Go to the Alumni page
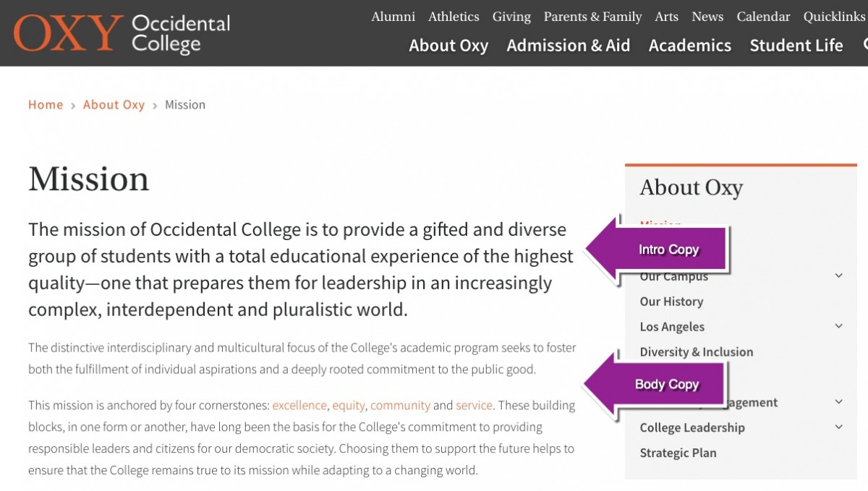Viewport: 868px width, 491px height. pos(393,17)
